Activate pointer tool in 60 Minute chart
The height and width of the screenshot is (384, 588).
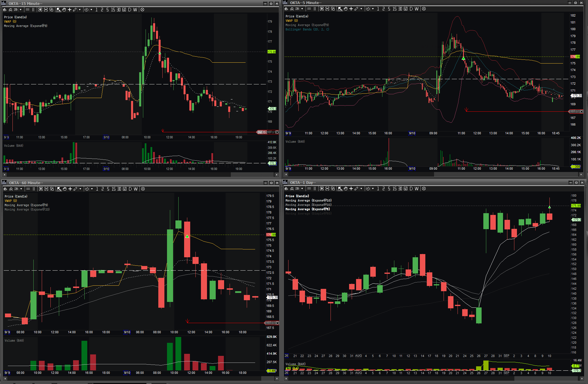pos(59,189)
